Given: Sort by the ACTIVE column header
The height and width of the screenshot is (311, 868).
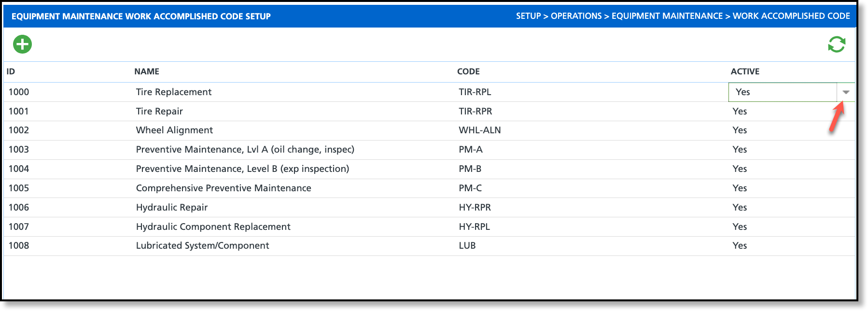Looking at the screenshot, I should [745, 71].
